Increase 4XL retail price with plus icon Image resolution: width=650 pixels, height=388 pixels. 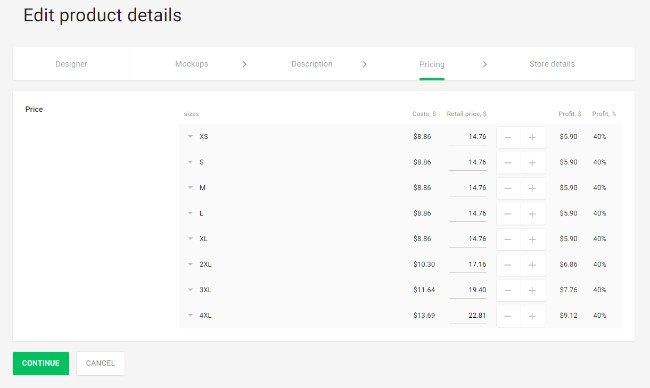(x=532, y=316)
